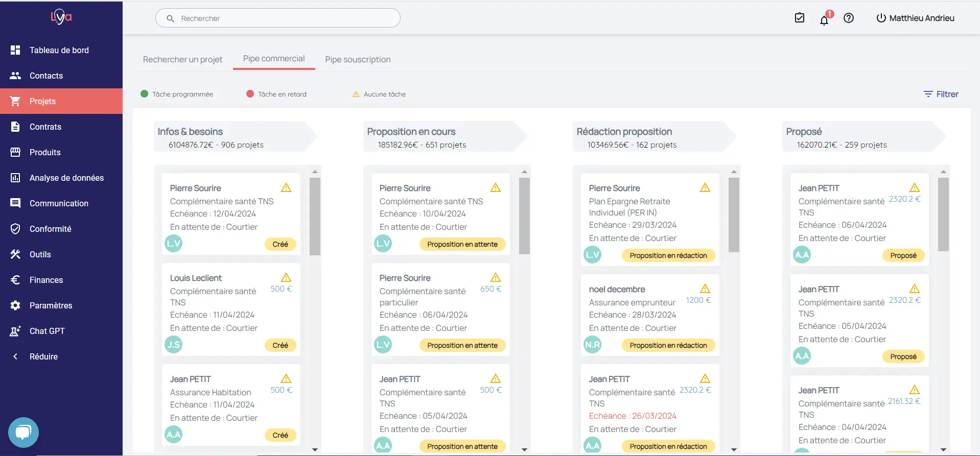
Task: Click the 650 € amount
Action: point(491,289)
